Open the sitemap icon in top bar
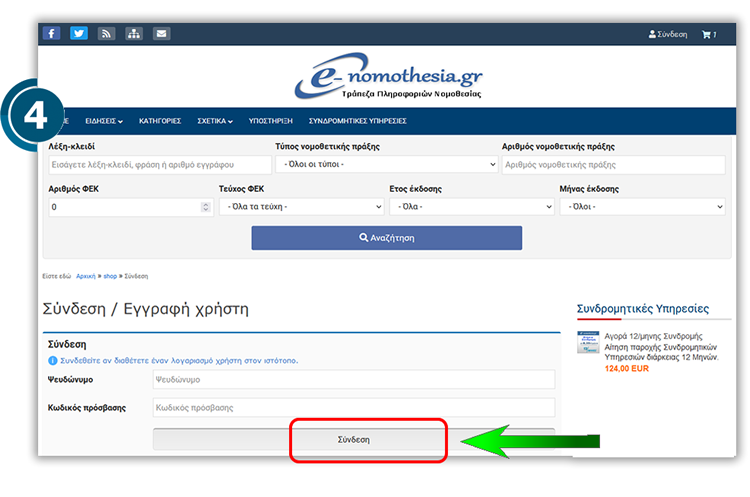 point(134,33)
